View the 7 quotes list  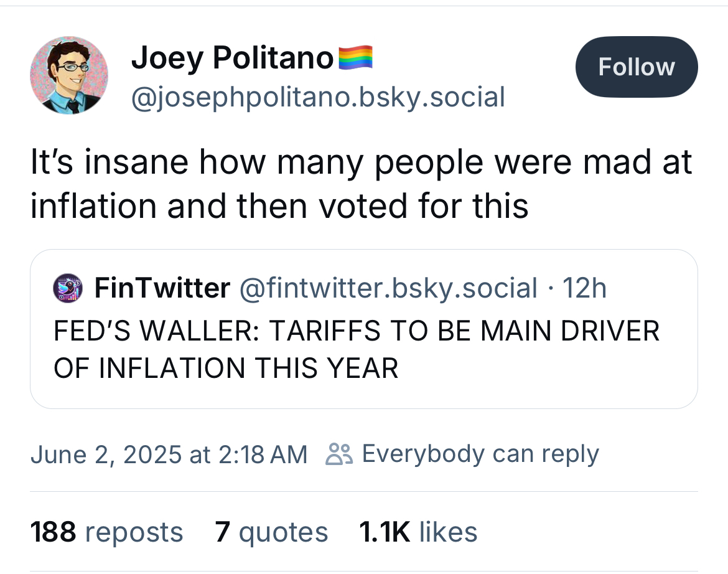271,532
